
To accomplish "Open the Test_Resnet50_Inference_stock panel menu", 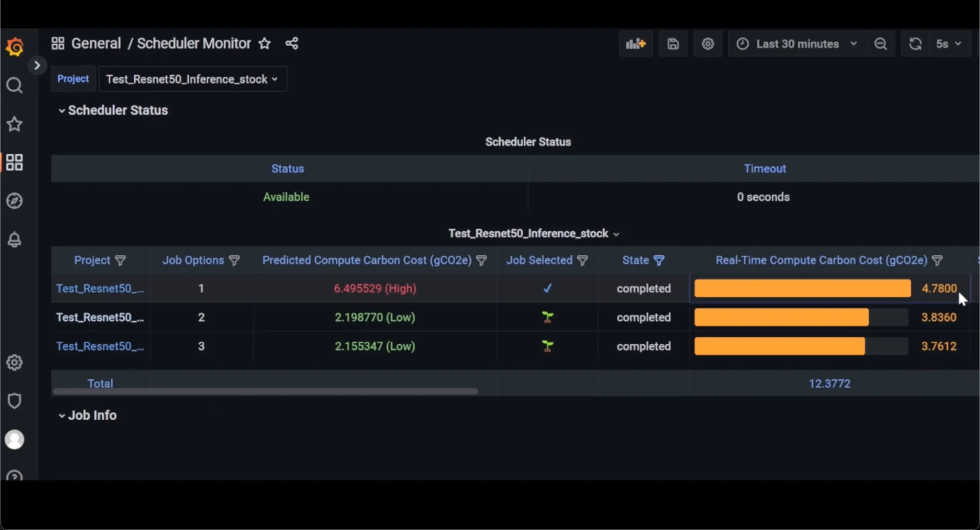I will pos(616,233).
